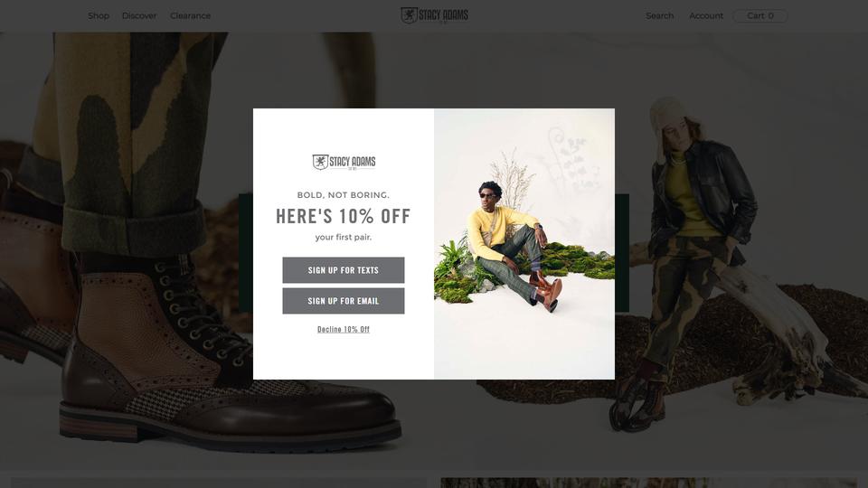Screen dimensions: 868x488
Task: Click the HERE'S 10% OFF heading
Action: [x=344, y=216]
